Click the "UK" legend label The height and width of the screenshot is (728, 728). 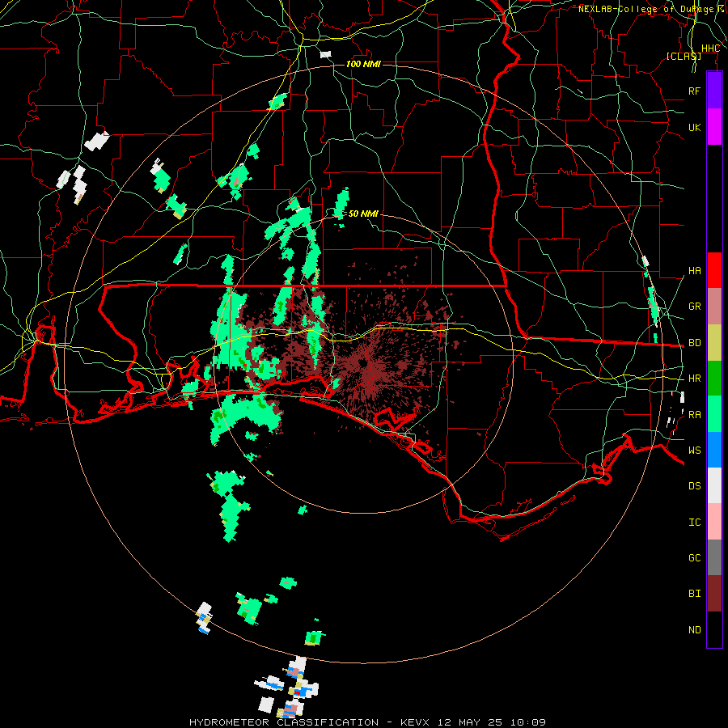tap(694, 127)
